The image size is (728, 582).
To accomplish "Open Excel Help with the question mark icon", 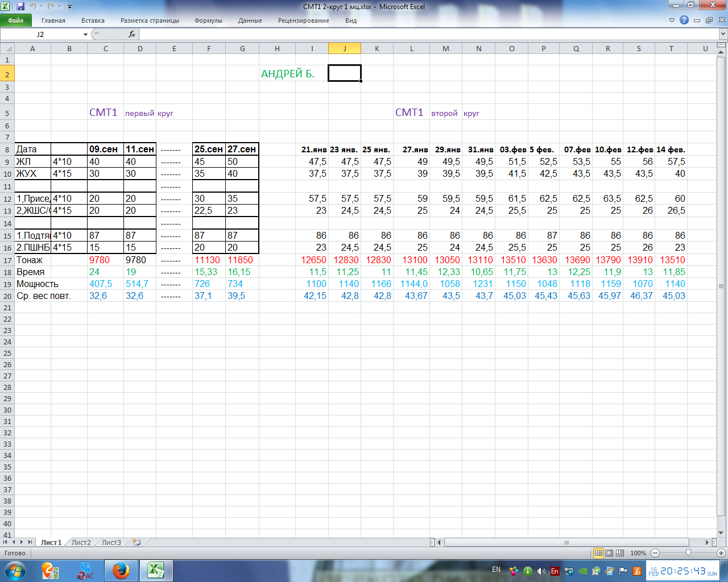I will click(x=684, y=20).
